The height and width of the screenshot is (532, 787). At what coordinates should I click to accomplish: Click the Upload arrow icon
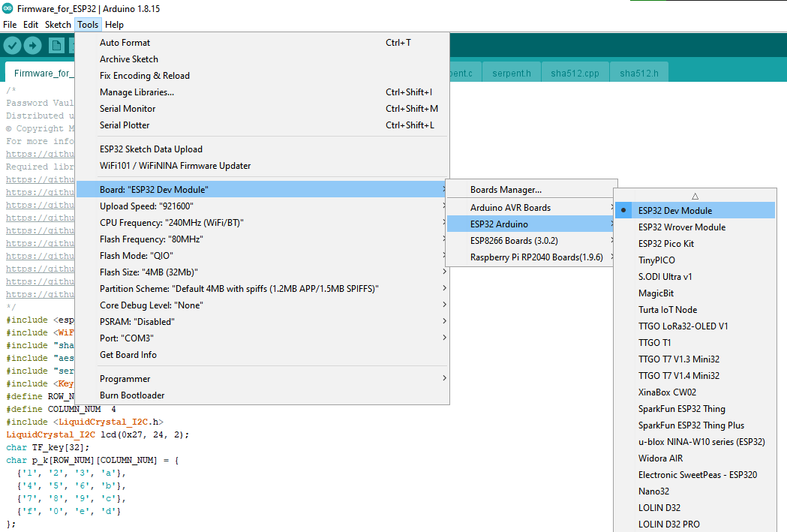click(x=32, y=46)
